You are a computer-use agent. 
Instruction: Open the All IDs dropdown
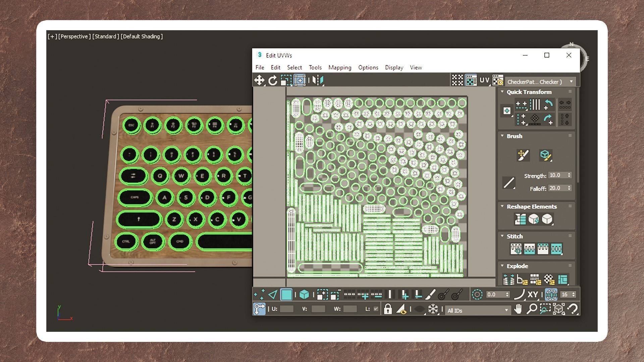pyautogui.click(x=506, y=310)
